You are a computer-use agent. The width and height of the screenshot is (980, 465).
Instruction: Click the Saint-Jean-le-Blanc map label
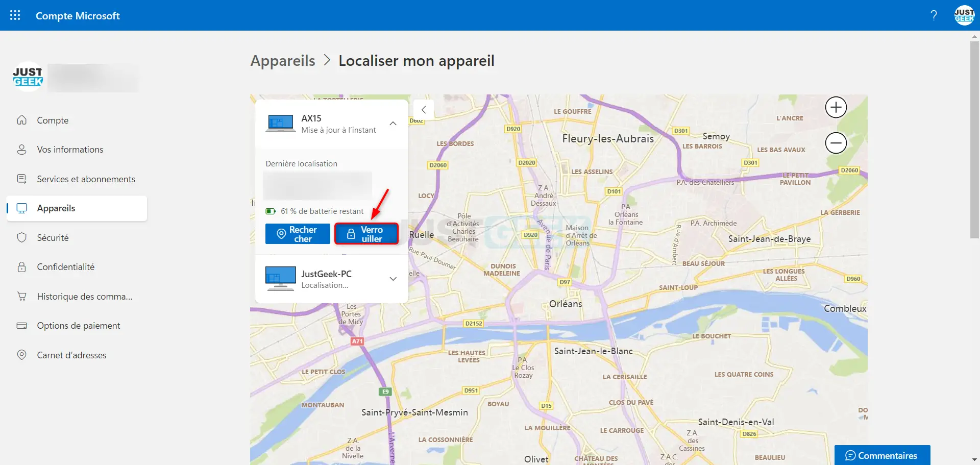tap(593, 351)
